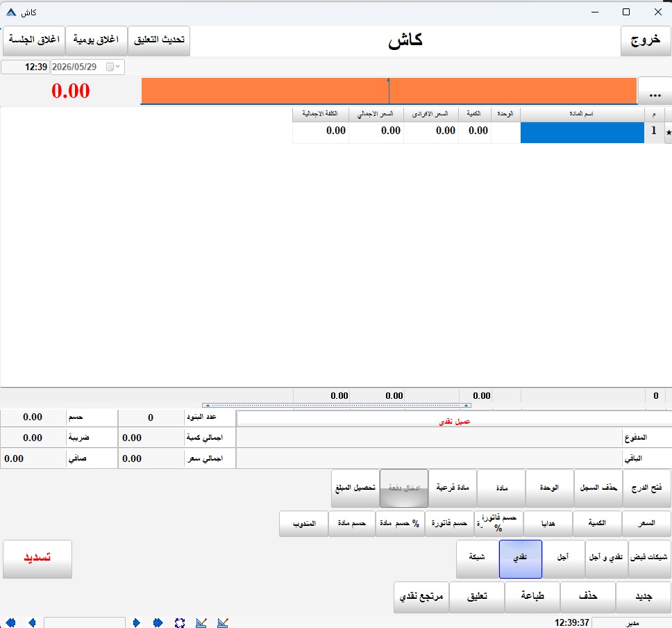672x628 pixels.
Task: Click the الكمية column header in grid
Action: tap(474, 114)
